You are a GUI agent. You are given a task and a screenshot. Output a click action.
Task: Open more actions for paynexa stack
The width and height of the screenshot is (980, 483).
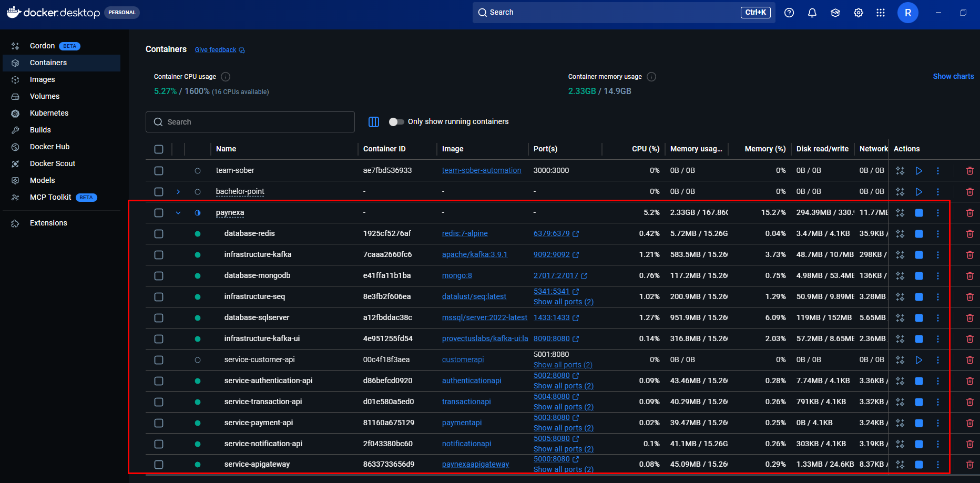937,213
